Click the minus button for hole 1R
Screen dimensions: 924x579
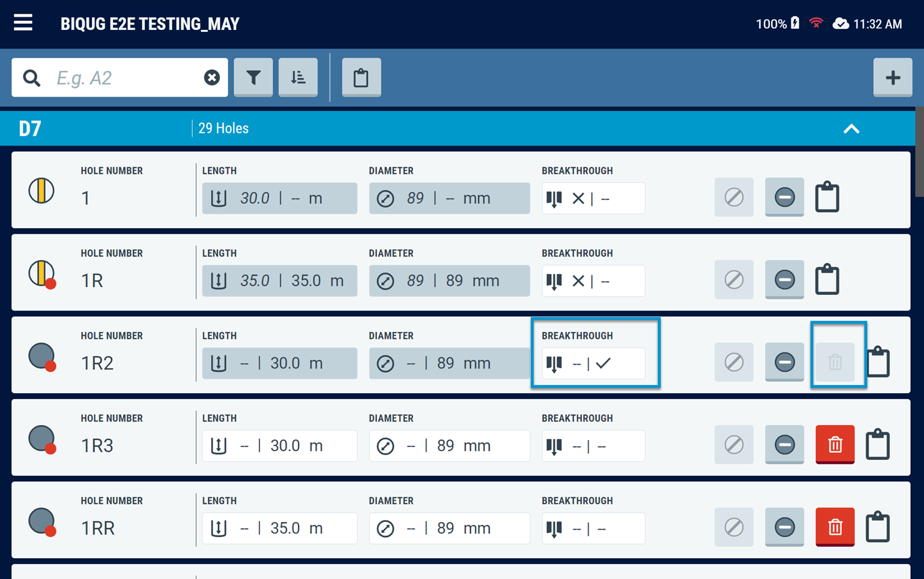784,280
